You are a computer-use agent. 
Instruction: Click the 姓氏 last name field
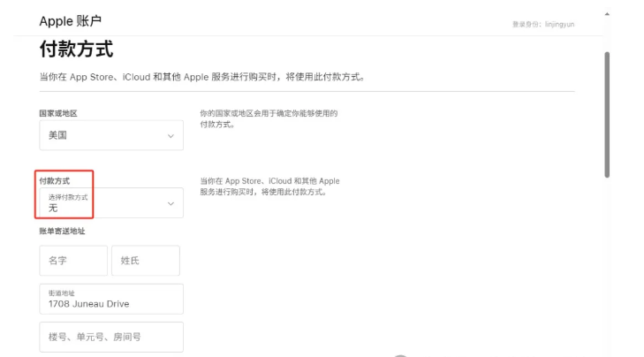point(146,261)
